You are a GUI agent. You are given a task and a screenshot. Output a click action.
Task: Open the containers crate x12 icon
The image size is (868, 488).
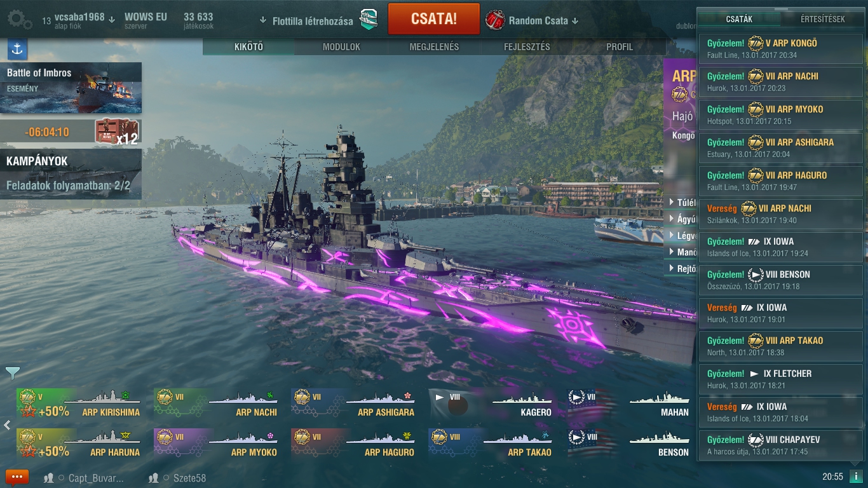coord(117,132)
